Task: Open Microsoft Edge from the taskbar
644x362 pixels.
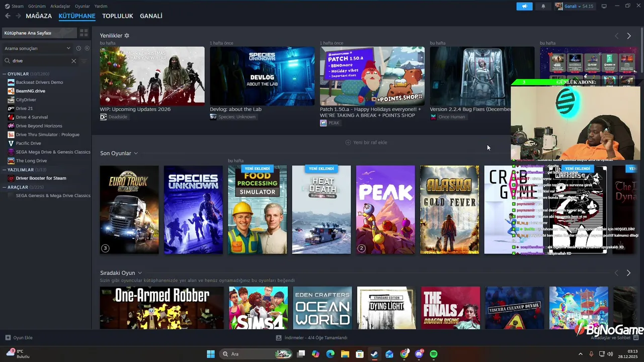Action: [330, 354]
